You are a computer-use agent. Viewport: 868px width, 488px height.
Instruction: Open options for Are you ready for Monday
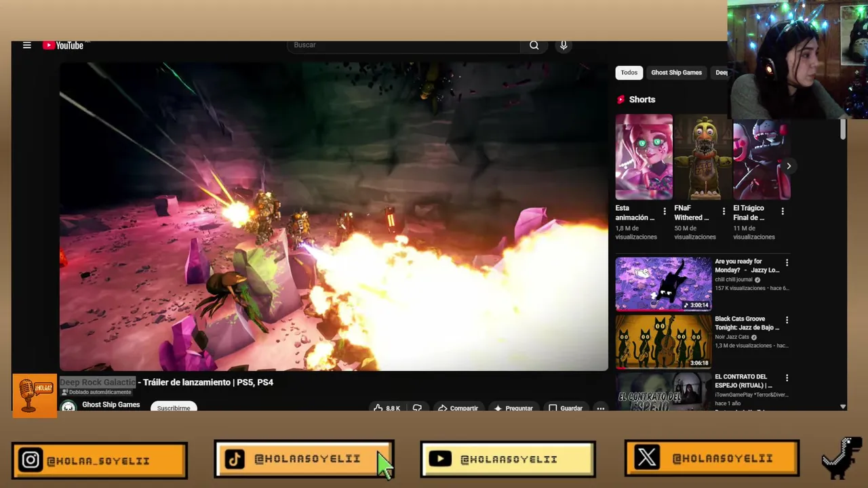tap(787, 262)
